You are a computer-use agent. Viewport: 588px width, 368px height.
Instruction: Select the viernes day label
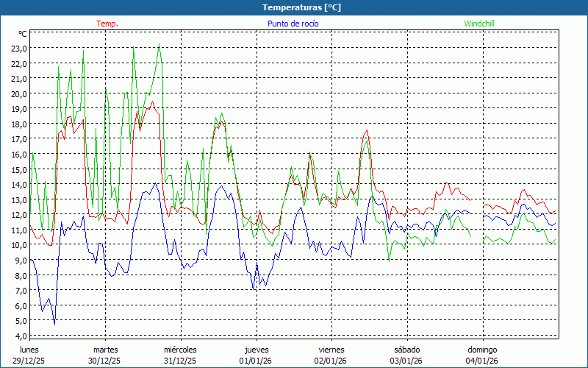331,350
